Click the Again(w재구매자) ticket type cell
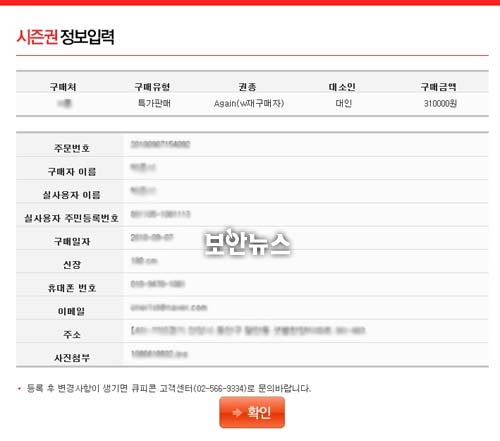 249,103
